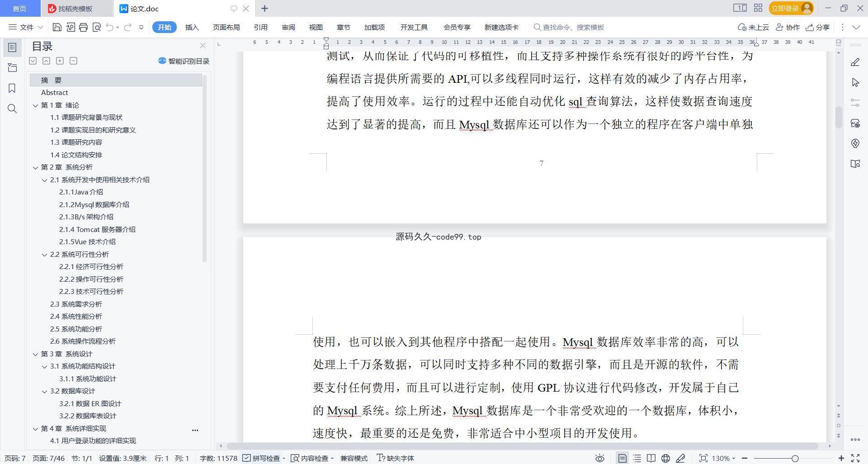Open a new tab with plus button
Screen dimensions: 868x464
click(x=264, y=8)
